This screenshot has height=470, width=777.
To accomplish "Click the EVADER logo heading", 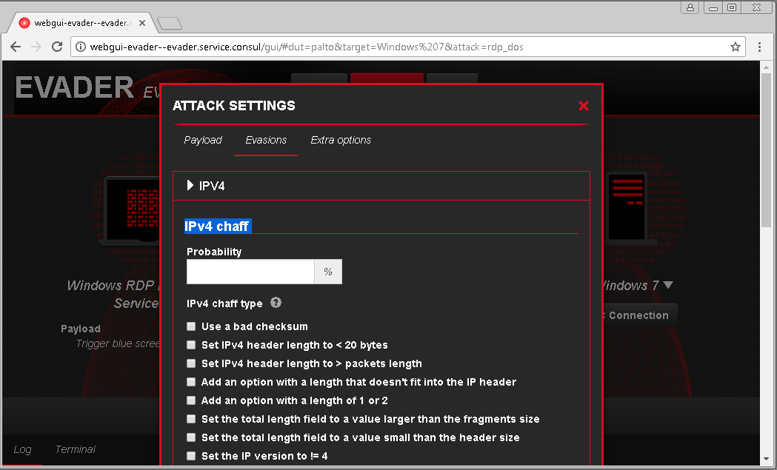I will pos(74,88).
